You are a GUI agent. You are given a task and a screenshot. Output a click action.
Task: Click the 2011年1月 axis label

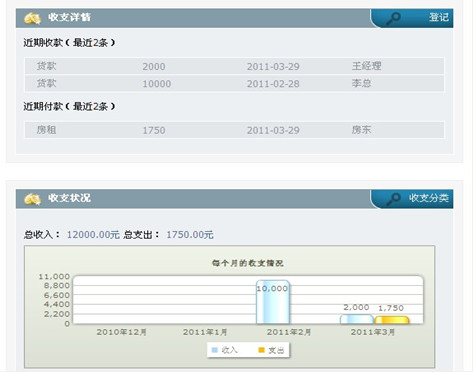[x=205, y=332]
